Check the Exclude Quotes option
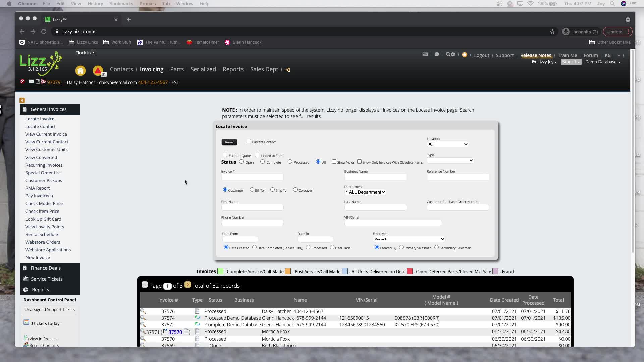The image size is (644, 362). click(225, 155)
